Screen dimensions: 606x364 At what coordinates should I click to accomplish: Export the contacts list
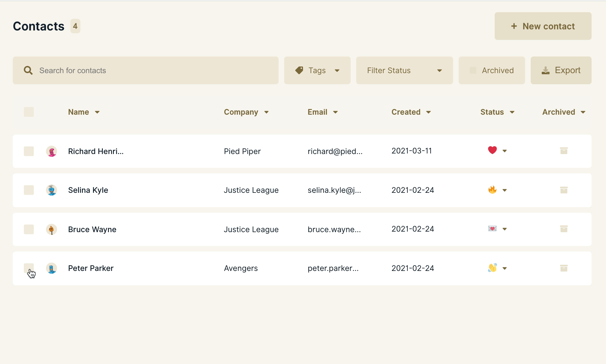[x=561, y=70]
